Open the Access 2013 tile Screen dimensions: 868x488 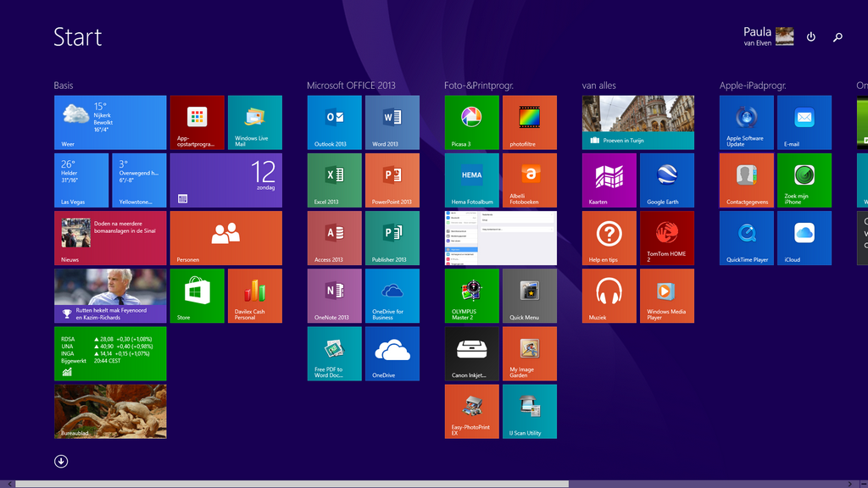click(x=334, y=238)
